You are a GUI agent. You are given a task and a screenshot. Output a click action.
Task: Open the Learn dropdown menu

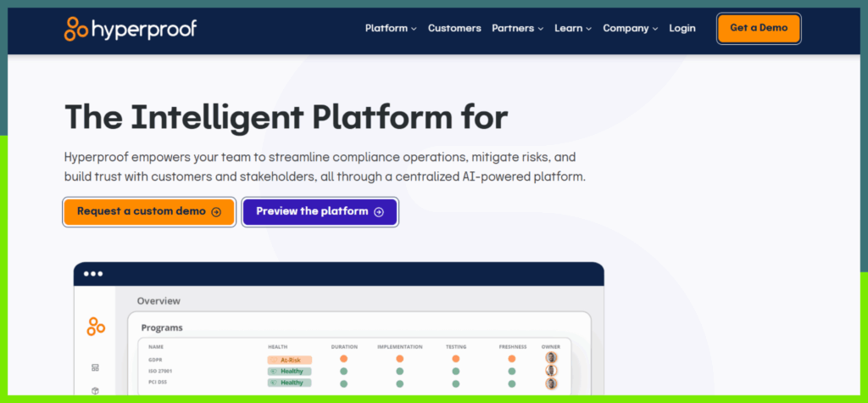pyautogui.click(x=573, y=28)
